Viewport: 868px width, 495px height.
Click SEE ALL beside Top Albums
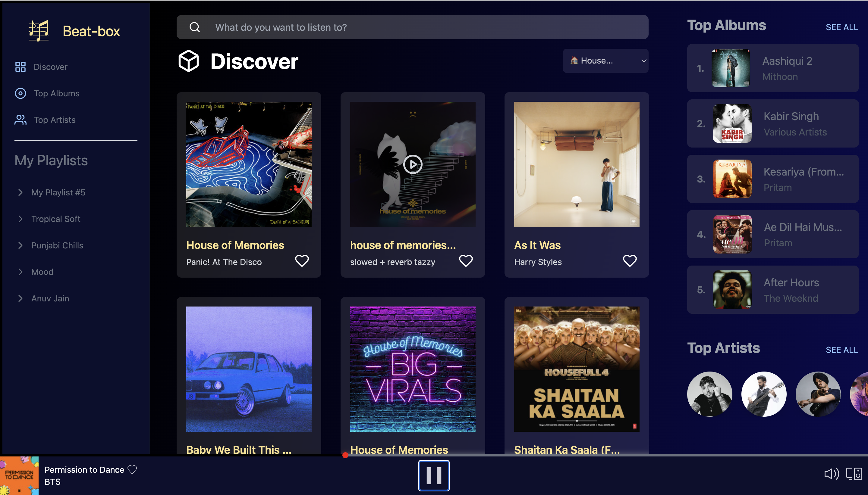coord(841,27)
